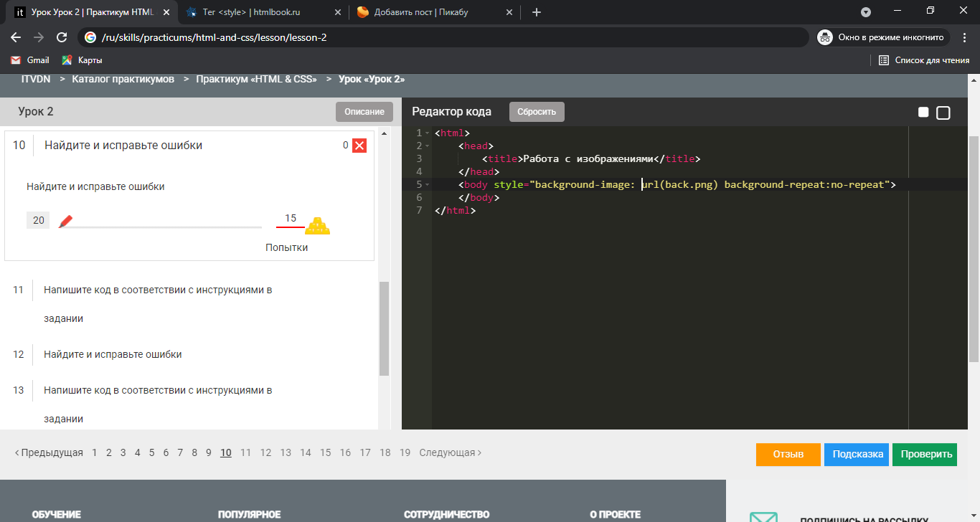This screenshot has height=522, width=980.
Task: Click the score value 20 badge
Action: tap(38, 221)
